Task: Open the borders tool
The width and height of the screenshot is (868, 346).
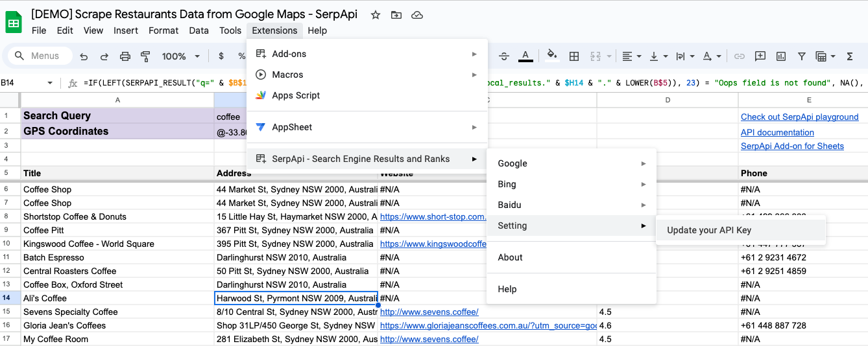Action: point(574,56)
